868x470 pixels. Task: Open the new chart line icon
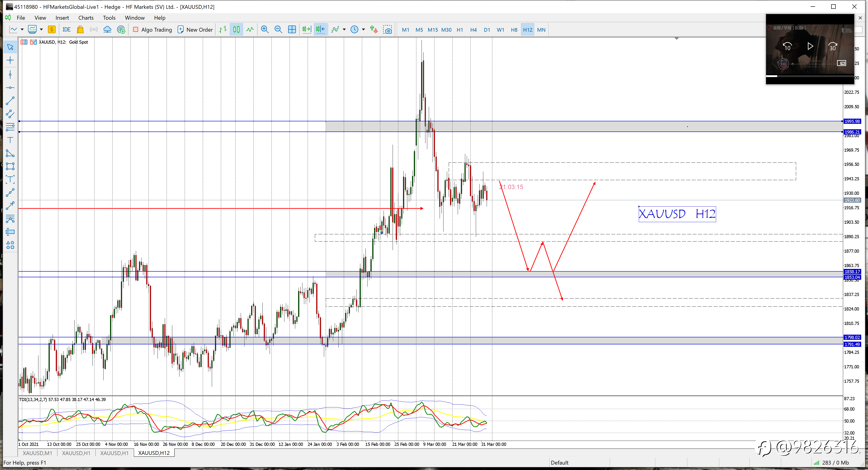(x=14, y=30)
